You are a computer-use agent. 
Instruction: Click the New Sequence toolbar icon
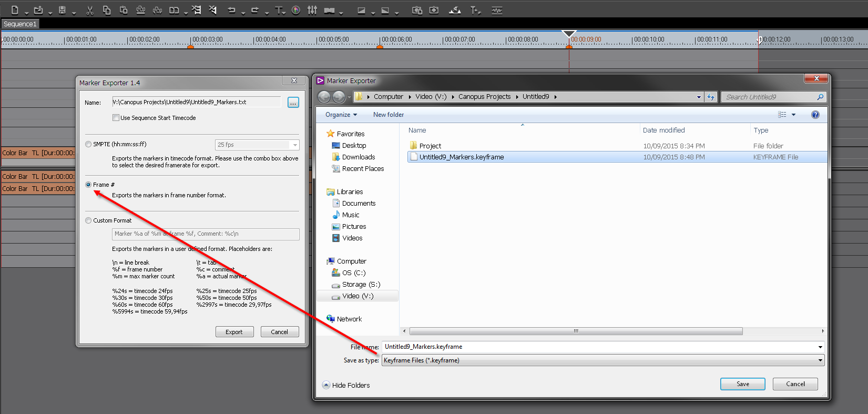click(15, 10)
